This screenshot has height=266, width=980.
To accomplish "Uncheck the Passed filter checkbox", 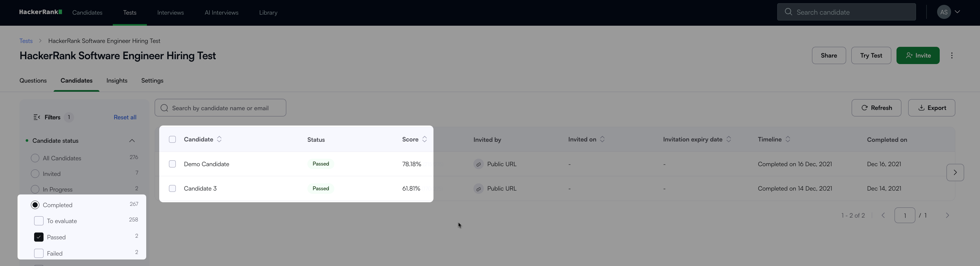I will coord(39,237).
